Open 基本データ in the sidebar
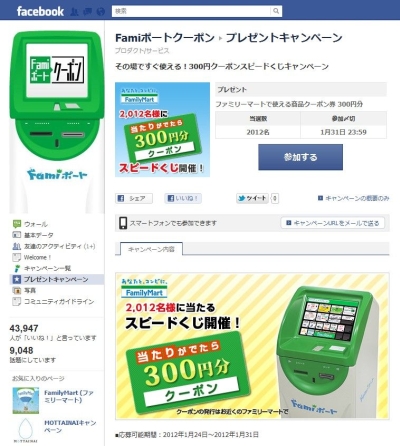The image size is (400, 446). tap(38, 235)
